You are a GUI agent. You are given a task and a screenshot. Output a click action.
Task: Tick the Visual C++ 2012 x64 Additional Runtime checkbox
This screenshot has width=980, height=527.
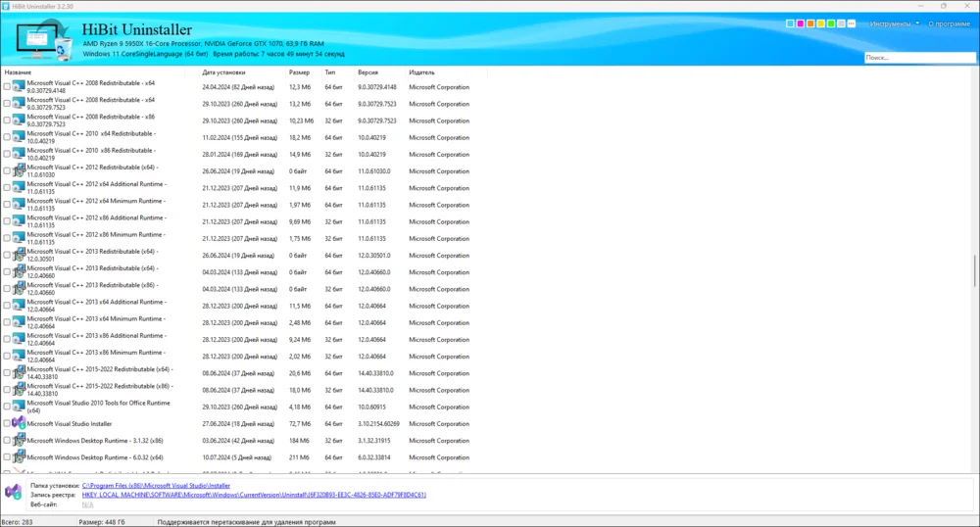coord(7,188)
